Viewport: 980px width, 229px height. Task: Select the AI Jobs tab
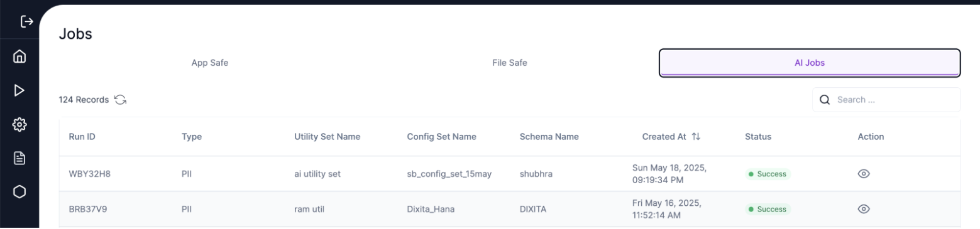pos(810,63)
